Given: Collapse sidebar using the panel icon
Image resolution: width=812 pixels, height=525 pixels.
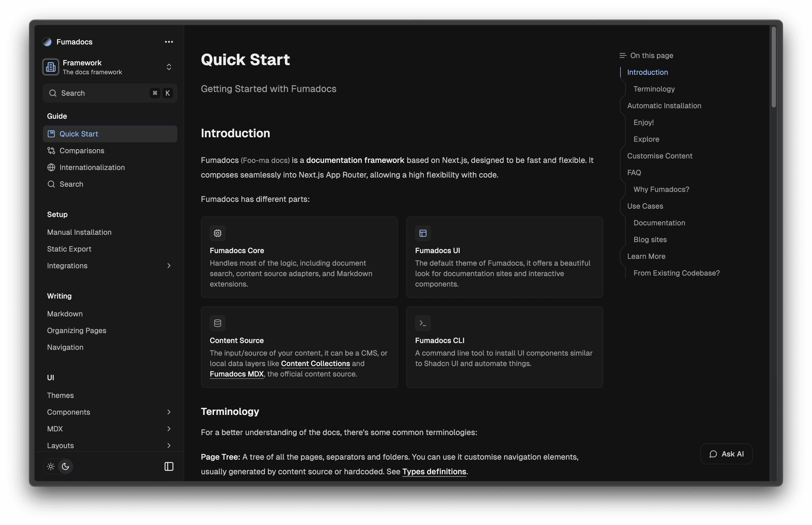Looking at the screenshot, I should coord(169,466).
